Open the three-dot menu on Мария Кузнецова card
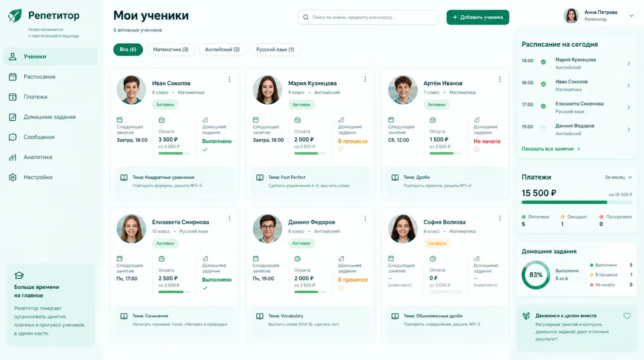 [x=365, y=79]
